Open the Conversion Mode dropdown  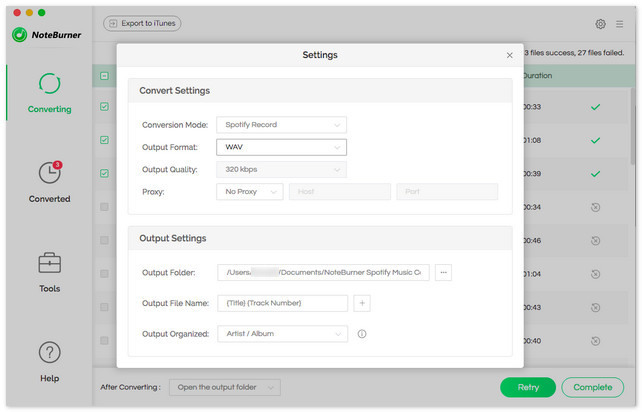tap(281, 125)
